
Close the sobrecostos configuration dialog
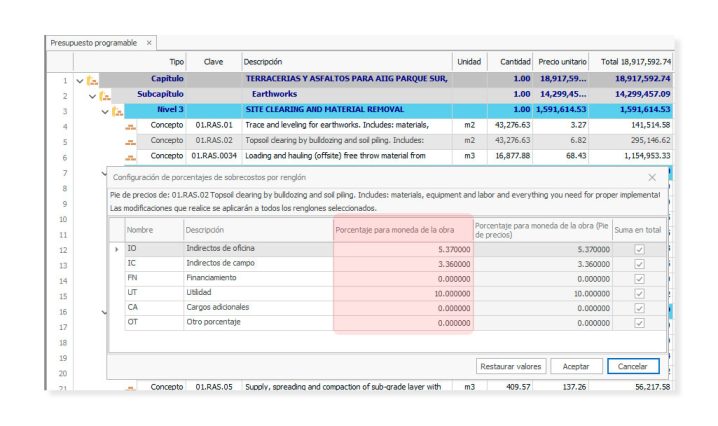(652, 177)
